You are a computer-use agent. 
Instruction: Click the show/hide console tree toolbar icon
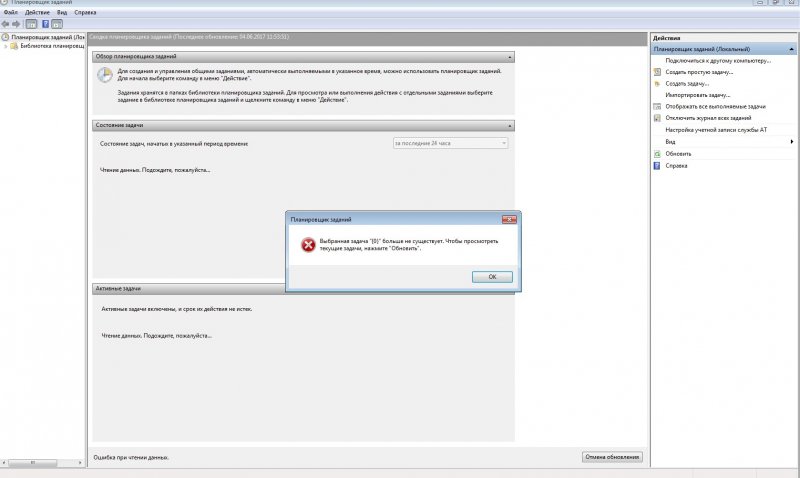click(31, 23)
